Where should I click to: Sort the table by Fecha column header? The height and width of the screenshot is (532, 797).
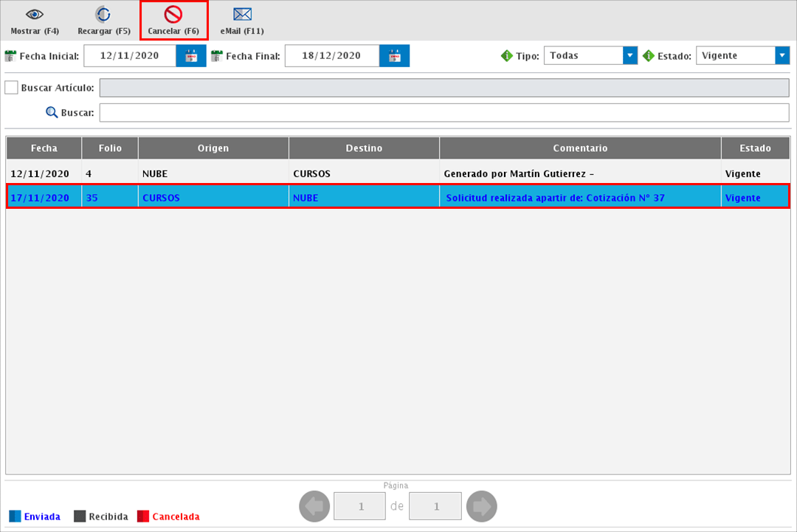point(44,148)
